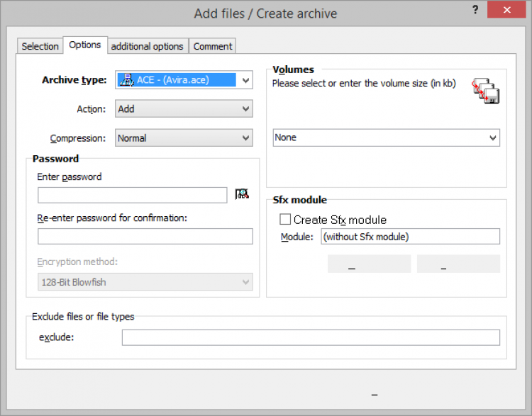
Task: Open the Encryption method dropdown
Action: pos(245,282)
